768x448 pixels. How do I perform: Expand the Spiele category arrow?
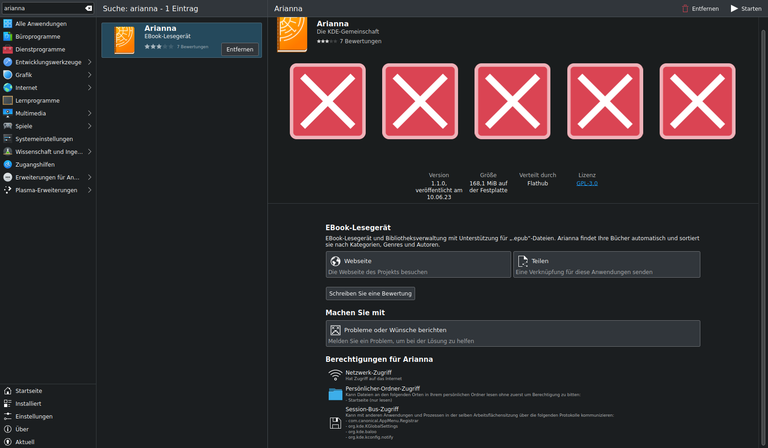click(89, 127)
